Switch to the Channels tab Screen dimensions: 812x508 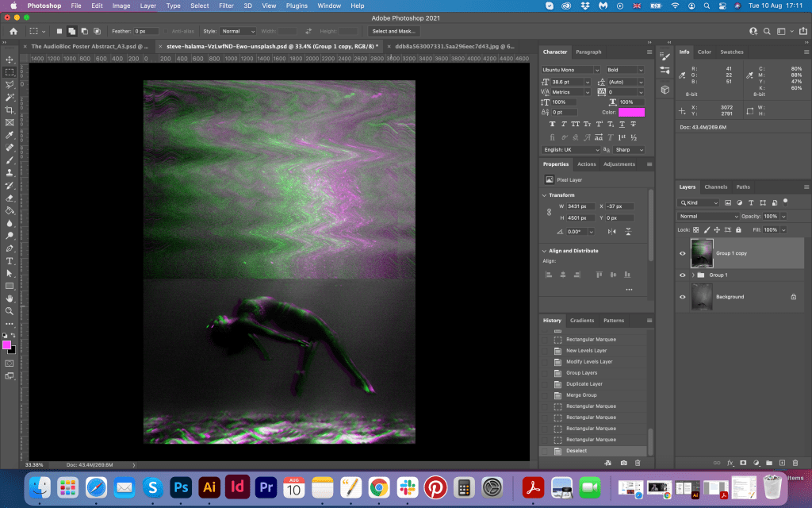(x=715, y=187)
